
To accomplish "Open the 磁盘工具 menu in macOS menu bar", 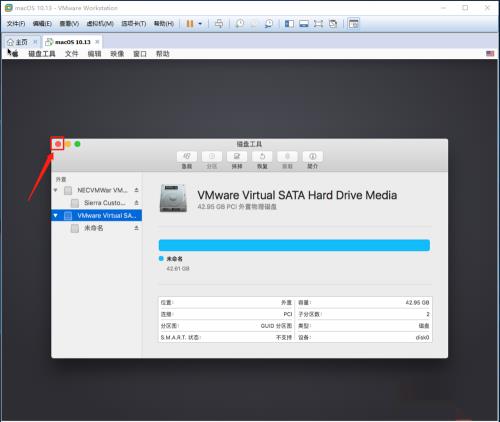I will point(42,54).
